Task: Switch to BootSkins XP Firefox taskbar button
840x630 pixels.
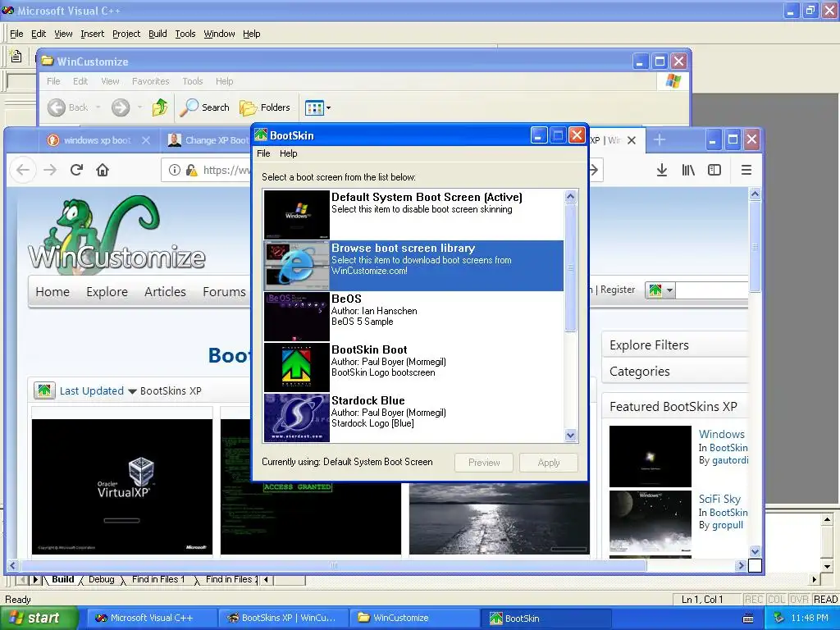Action: pos(283,618)
